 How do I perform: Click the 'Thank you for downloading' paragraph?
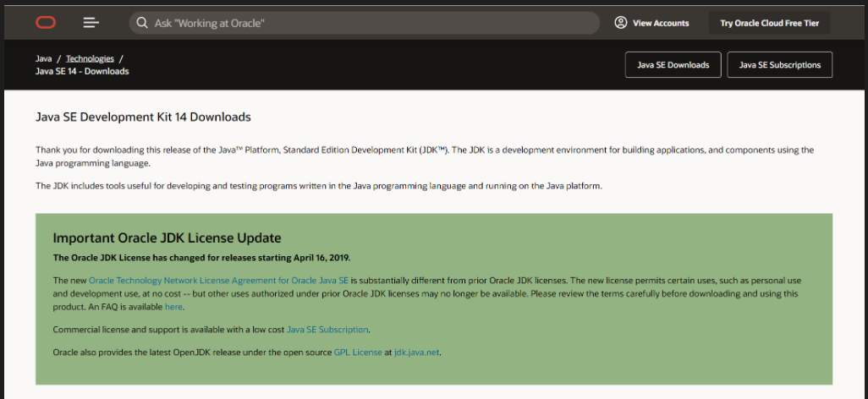click(x=425, y=156)
